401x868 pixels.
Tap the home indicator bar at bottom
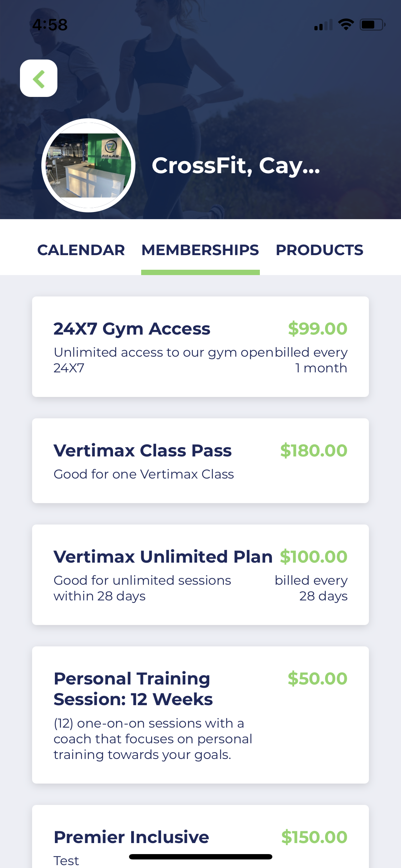click(x=200, y=857)
